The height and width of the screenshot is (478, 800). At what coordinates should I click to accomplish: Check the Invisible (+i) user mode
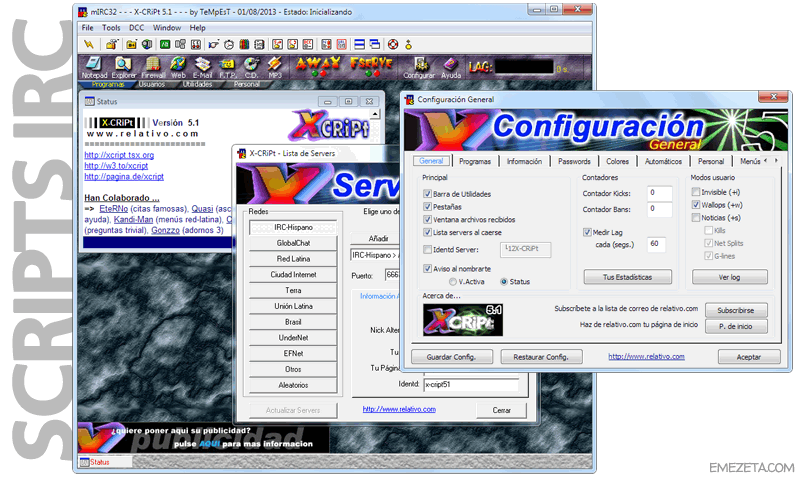click(x=695, y=192)
